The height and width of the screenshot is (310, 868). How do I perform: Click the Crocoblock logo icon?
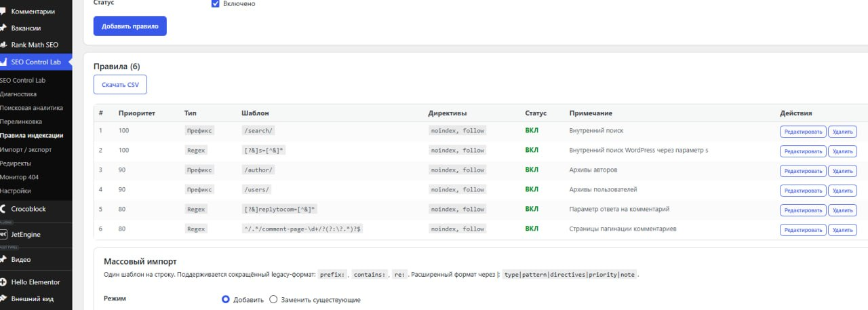pyautogui.click(x=3, y=209)
